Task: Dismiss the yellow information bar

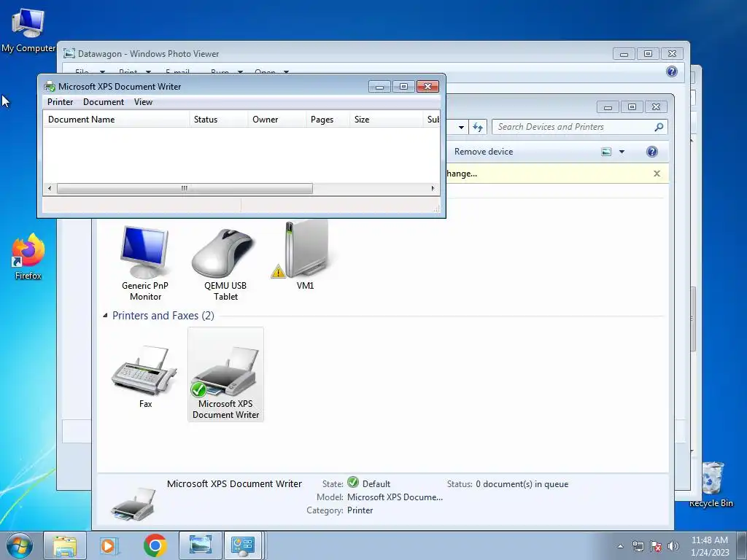Action: click(x=657, y=174)
